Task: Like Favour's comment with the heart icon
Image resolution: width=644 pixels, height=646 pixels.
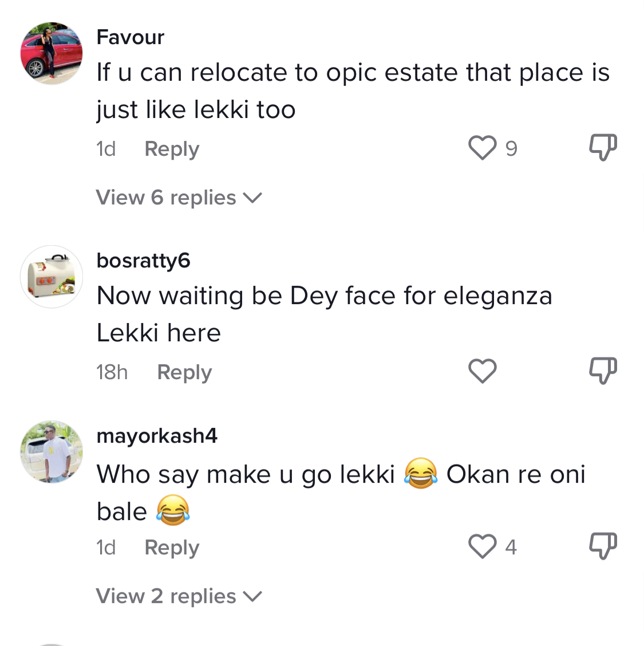Action: tap(482, 148)
